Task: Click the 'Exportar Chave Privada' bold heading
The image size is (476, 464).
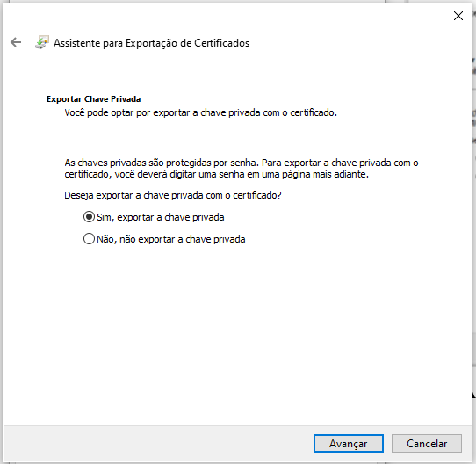Action: click(93, 99)
